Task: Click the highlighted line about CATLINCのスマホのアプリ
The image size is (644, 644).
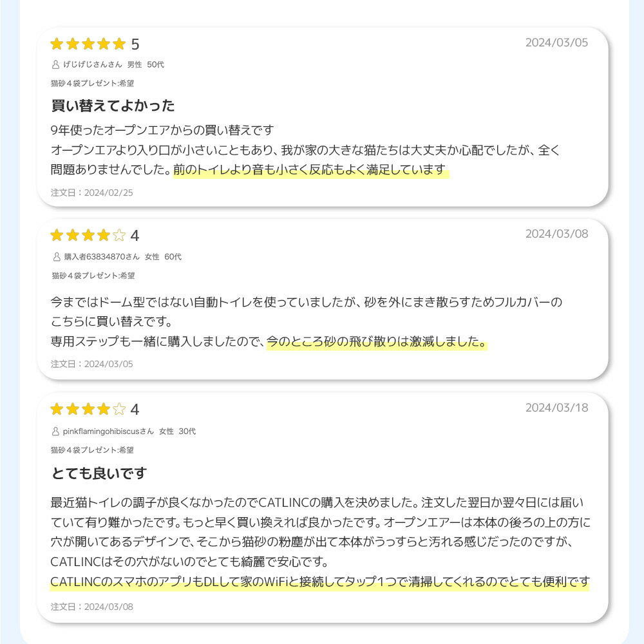Action: (x=320, y=582)
